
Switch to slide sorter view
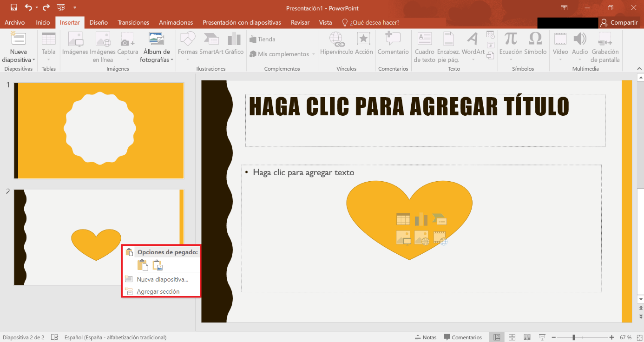pos(512,337)
